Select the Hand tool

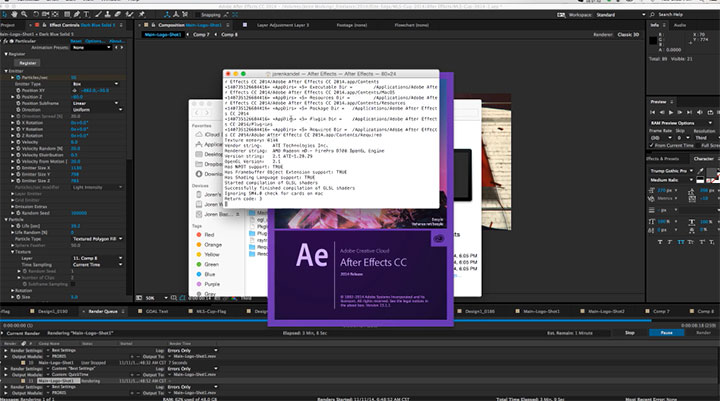(14, 15)
